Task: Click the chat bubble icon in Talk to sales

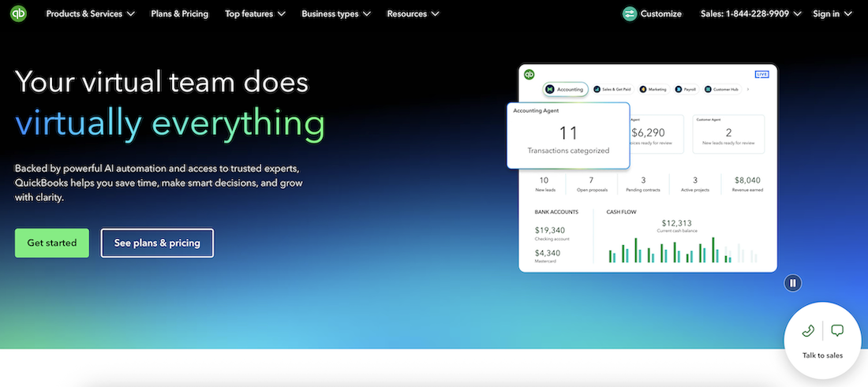Action: coord(837,330)
